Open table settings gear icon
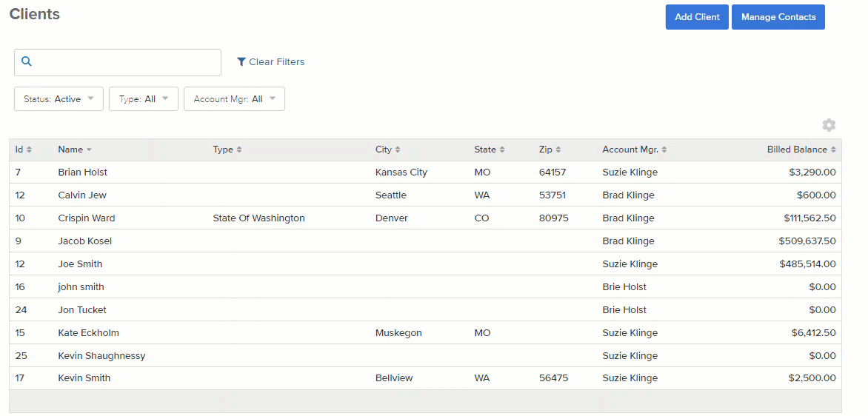868x416 pixels. pos(829,125)
